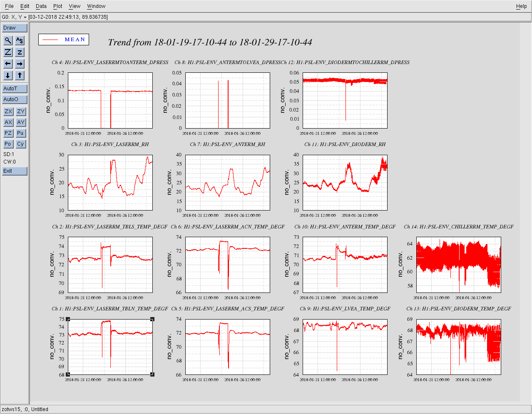This screenshot has height=414, width=532.
Task: Select the magnifier zoom tool
Action: (8, 40)
